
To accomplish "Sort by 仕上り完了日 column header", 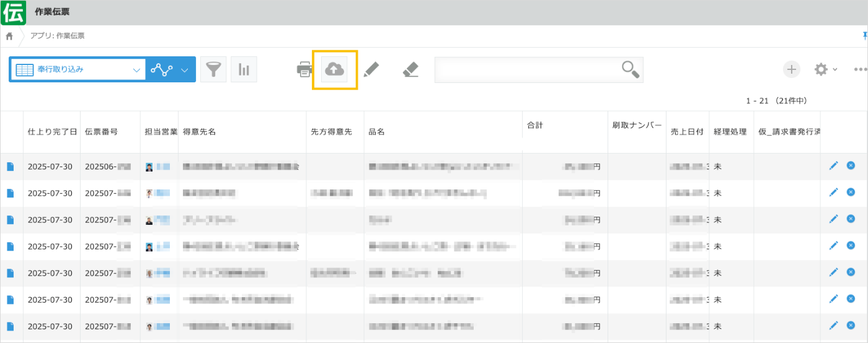I will coord(52,132).
